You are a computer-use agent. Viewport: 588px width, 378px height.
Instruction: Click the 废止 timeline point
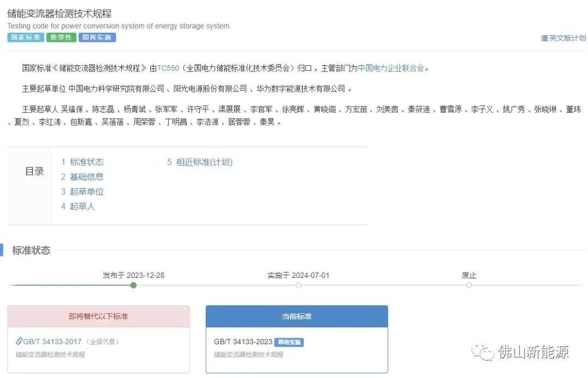(x=468, y=285)
